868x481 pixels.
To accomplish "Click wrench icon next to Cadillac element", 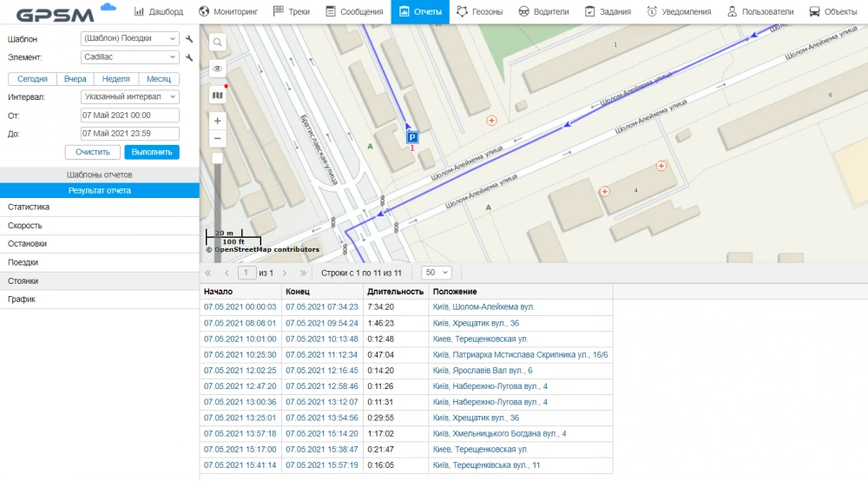I will pos(189,57).
